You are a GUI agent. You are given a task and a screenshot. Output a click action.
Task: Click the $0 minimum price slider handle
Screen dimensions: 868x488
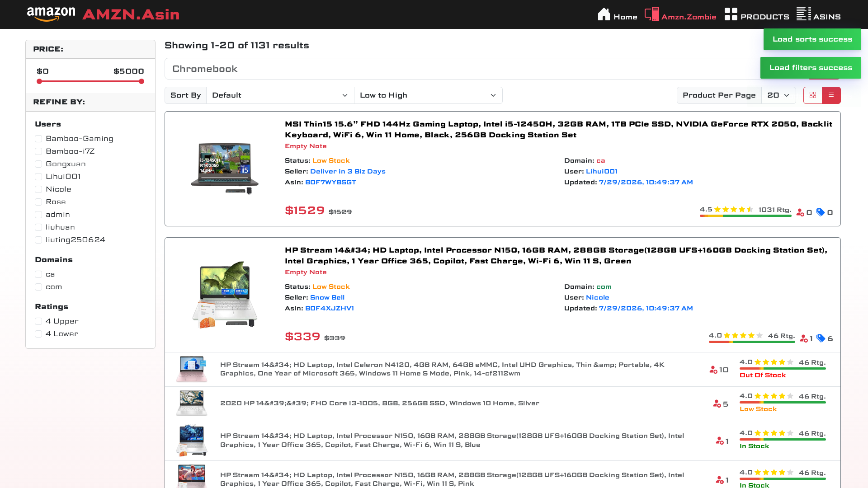pyautogui.click(x=39, y=81)
